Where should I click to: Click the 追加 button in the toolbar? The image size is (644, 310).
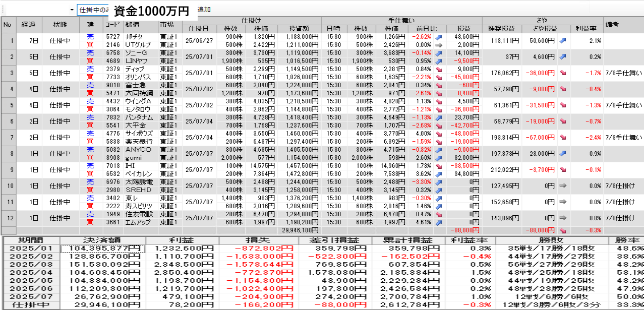pos(203,10)
